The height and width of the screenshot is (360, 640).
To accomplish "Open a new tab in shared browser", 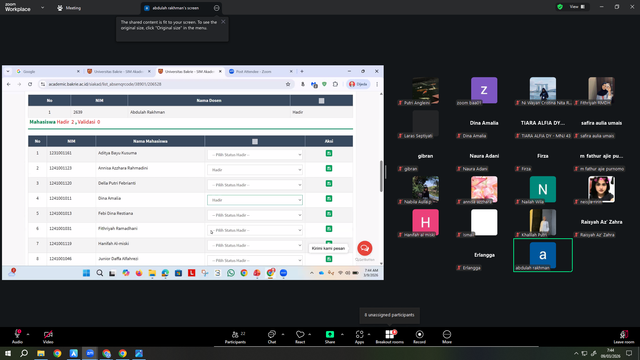I will pyautogui.click(x=302, y=71).
